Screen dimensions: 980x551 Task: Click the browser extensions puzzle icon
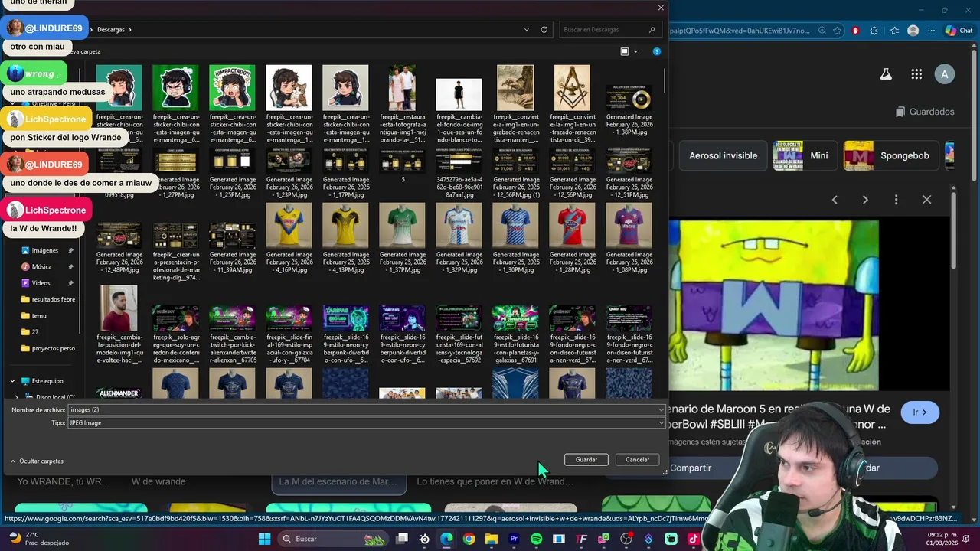coord(874,31)
